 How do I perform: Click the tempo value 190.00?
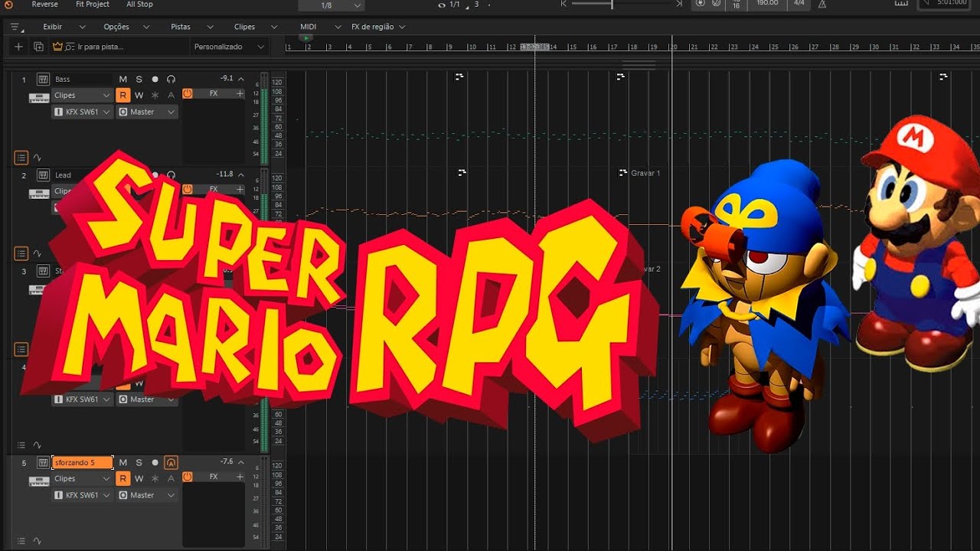coord(767,4)
